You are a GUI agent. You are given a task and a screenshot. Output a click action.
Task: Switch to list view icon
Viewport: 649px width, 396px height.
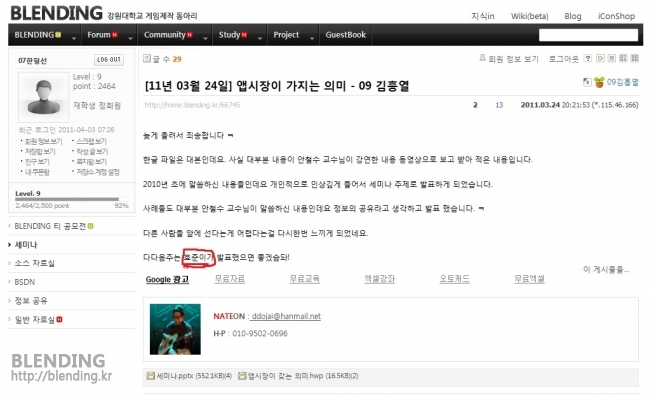point(612,58)
